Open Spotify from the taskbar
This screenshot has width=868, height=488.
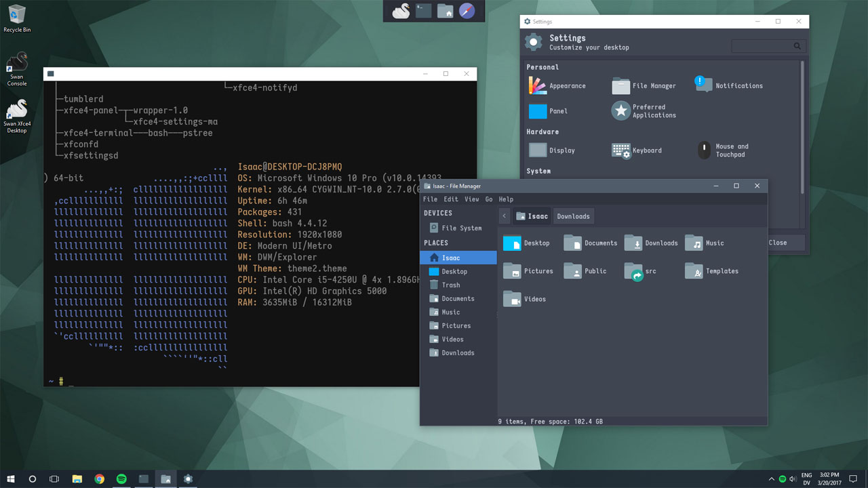(121, 479)
